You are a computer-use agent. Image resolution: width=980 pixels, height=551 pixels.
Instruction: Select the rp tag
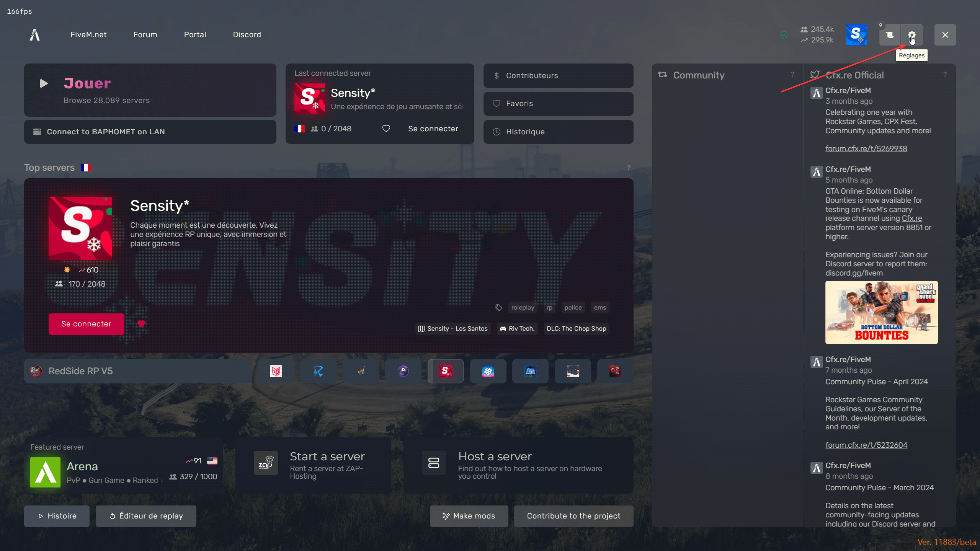(x=549, y=308)
